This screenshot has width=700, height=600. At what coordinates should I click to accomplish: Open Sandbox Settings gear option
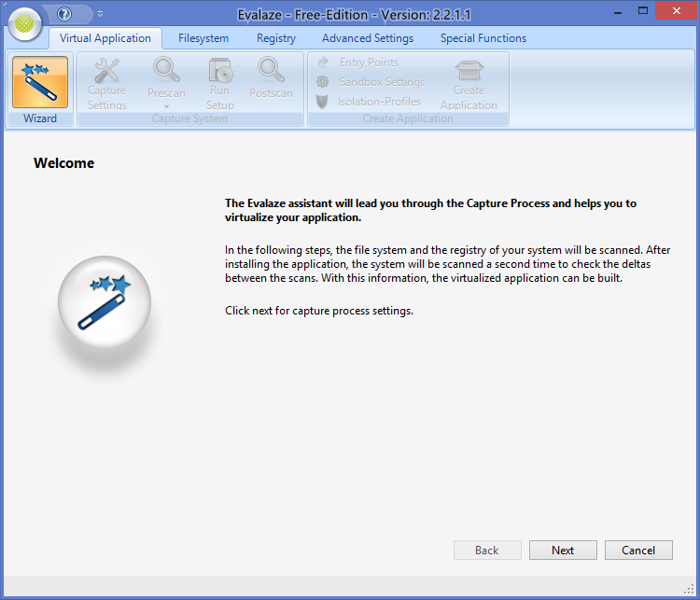tap(371, 82)
